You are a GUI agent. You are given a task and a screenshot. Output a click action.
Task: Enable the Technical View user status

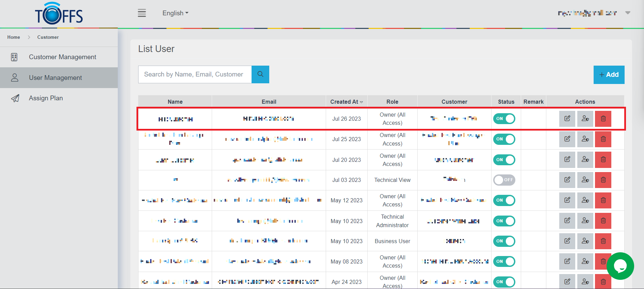click(x=504, y=180)
